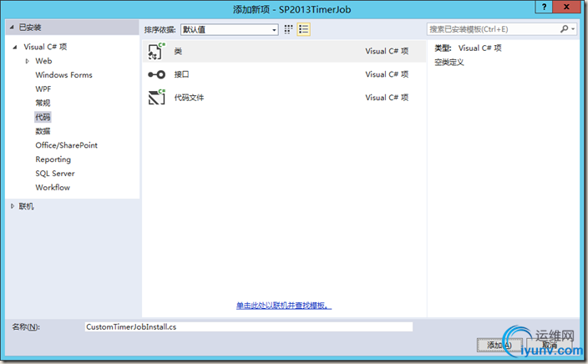Select the 代码文件 (Code File) template icon
The width and height of the screenshot is (588, 364).
[x=156, y=98]
